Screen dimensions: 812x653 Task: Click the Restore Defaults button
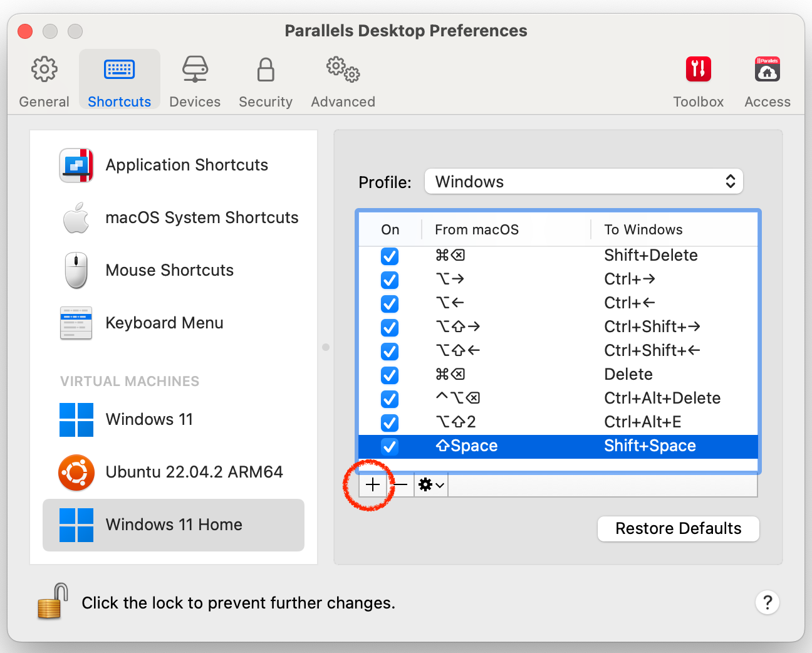click(x=679, y=528)
